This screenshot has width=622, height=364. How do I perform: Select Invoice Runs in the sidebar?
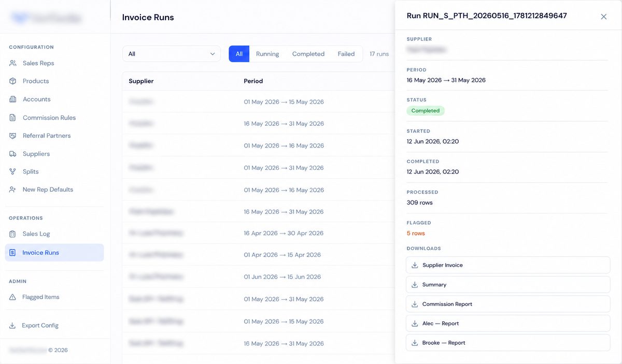(x=54, y=253)
